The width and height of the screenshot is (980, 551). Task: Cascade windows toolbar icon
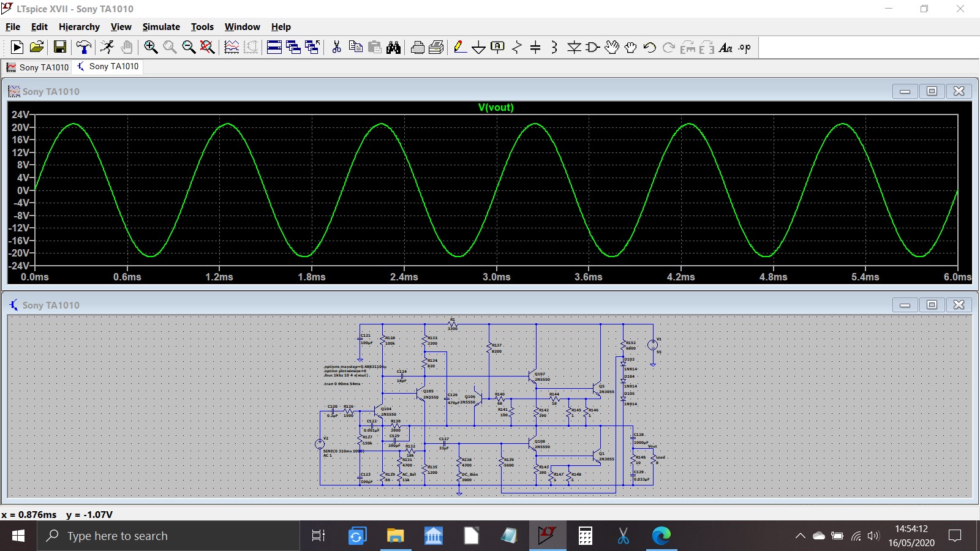coord(293,47)
